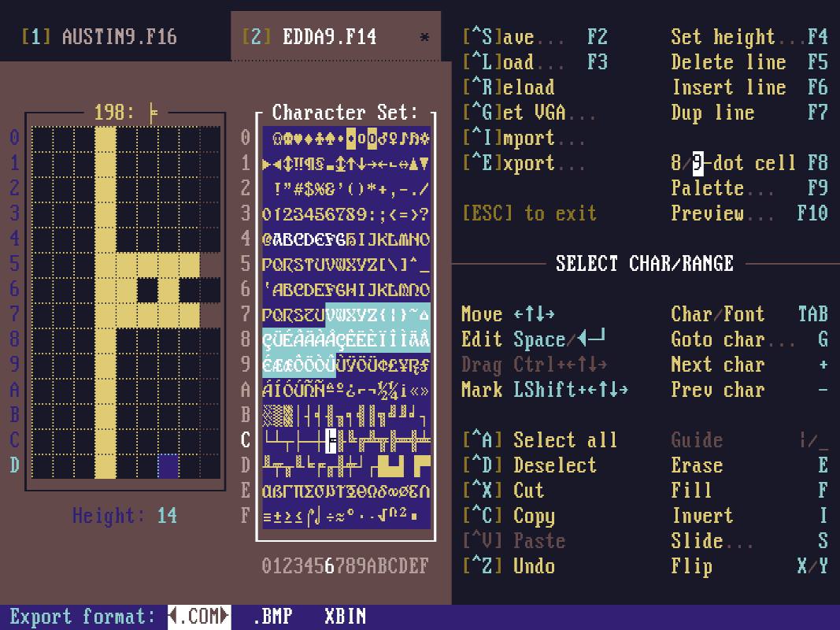Click the Fill F command
Viewport: 840px width, 630px height.
coord(749,490)
